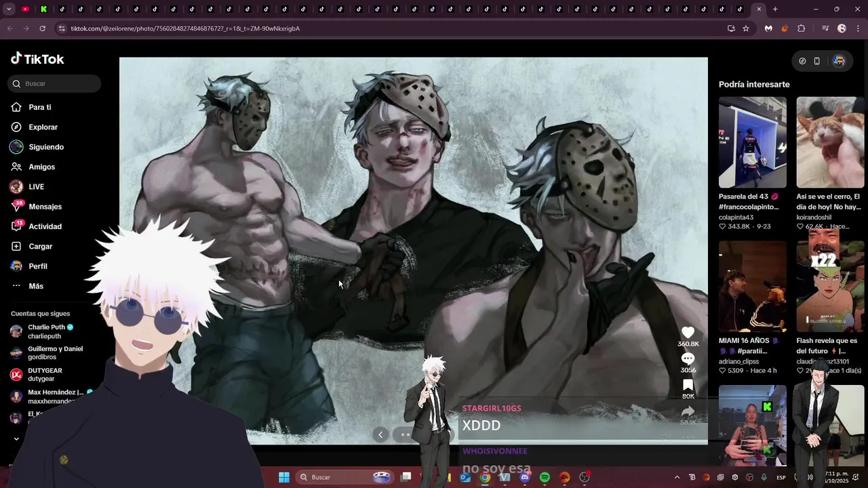The height and width of the screenshot is (488, 868).
Task: Open the TikTok phone app icon
Action: (x=817, y=61)
